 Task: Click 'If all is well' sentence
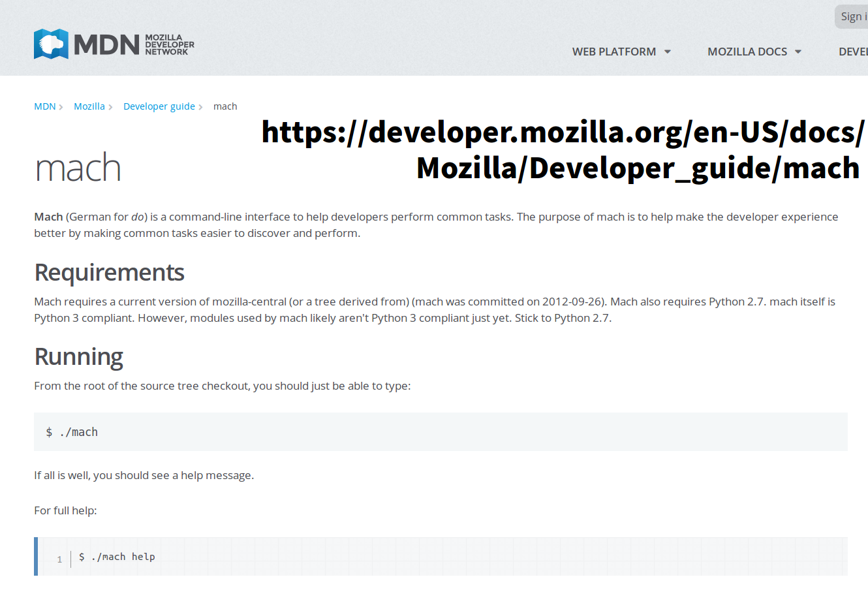coord(144,475)
